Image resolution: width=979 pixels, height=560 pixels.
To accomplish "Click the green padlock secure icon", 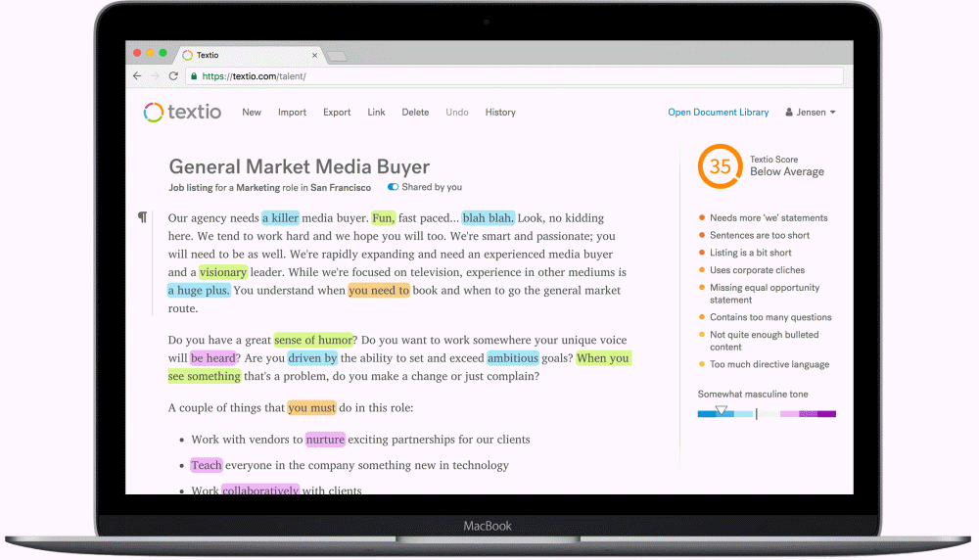I will click(194, 76).
